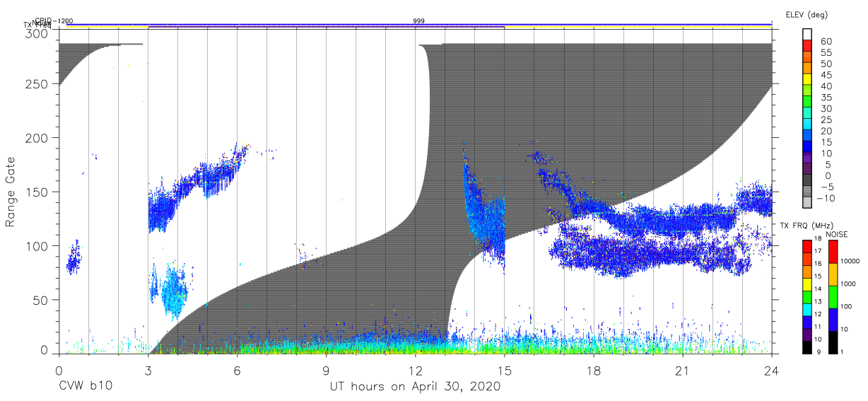
Task: Click y-axis tick label '100'
Action: [37, 245]
